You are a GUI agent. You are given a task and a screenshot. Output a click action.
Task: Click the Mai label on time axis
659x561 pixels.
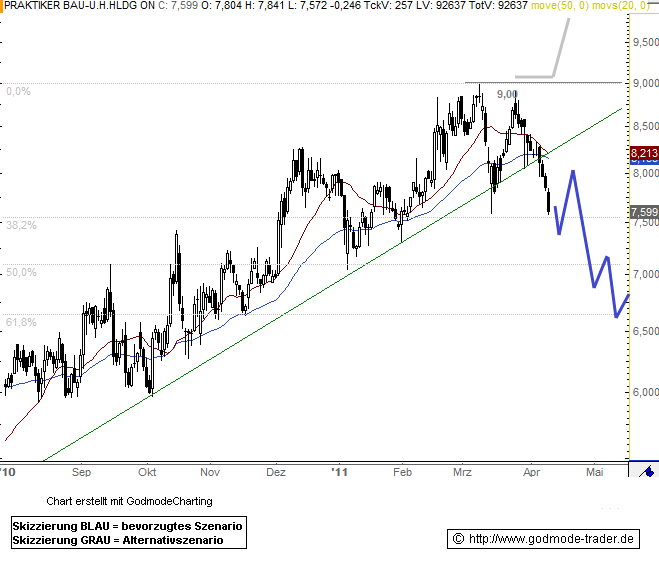point(595,472)
